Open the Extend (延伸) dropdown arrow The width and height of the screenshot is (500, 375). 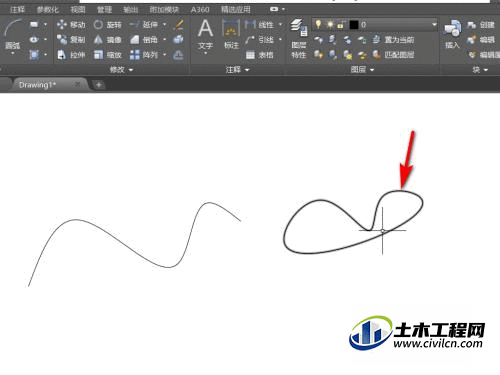click(x=165, y=25)
